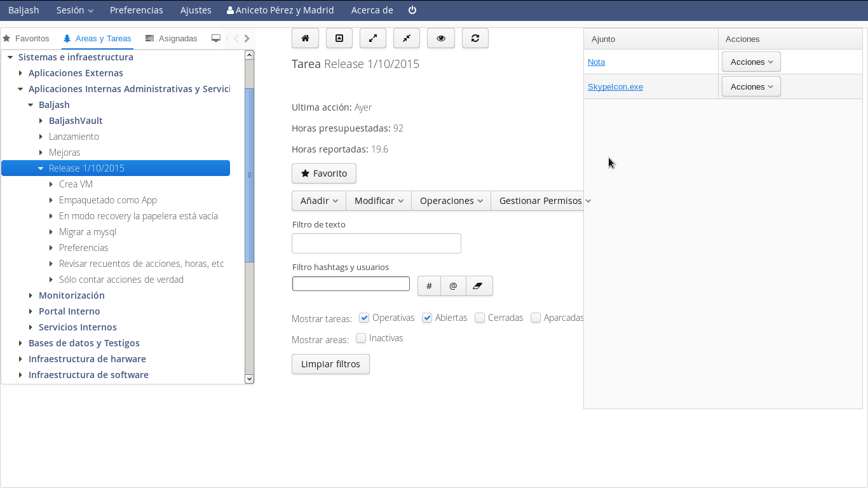Screen dimensions: 868x488
Task: Click the Filtro de texto input field
Action: point(376,243)
